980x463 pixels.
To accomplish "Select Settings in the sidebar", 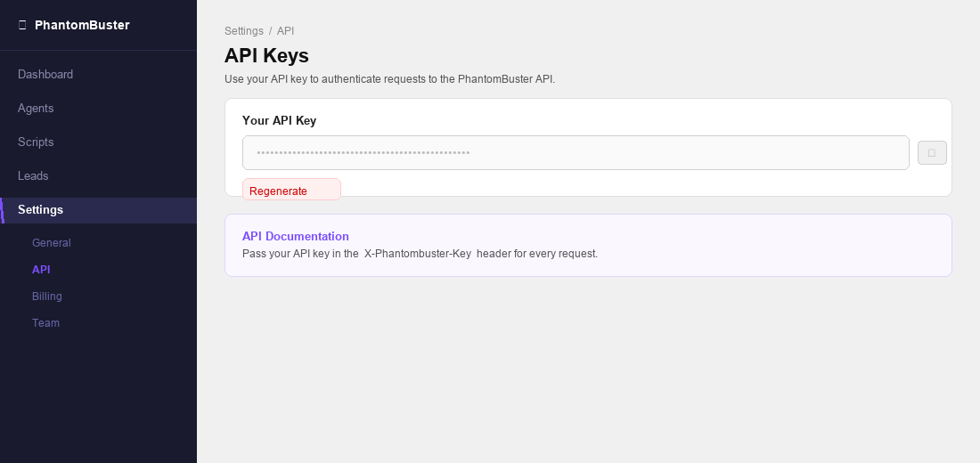I will 98,210.
